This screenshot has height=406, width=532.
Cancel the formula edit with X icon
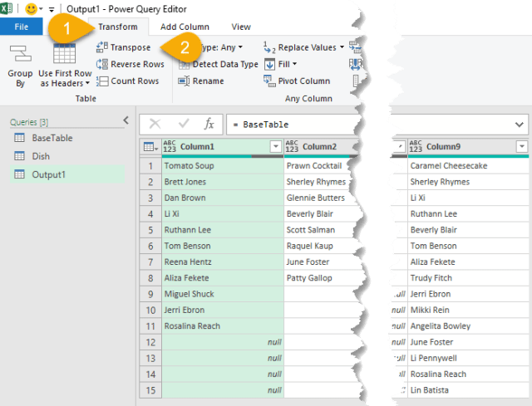click(155, 124)
